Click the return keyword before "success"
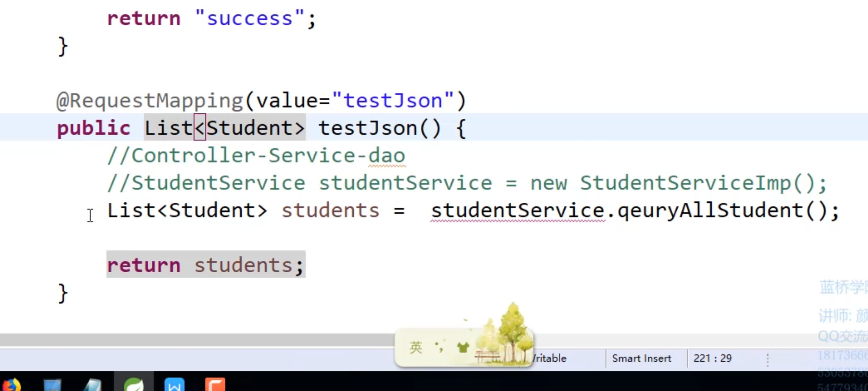The width and height of the screenshot is (868, 391). point(144,18)
